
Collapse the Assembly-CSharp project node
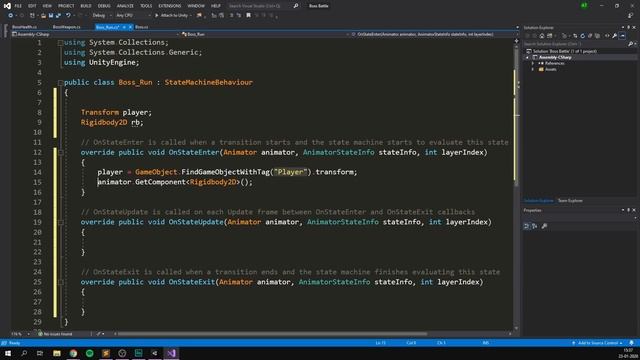(x=527, y=58)
